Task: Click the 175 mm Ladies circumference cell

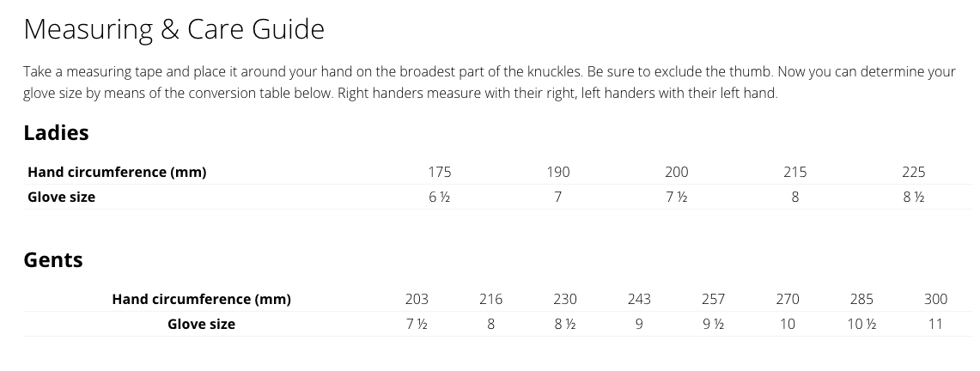Action: pos(440,172)
